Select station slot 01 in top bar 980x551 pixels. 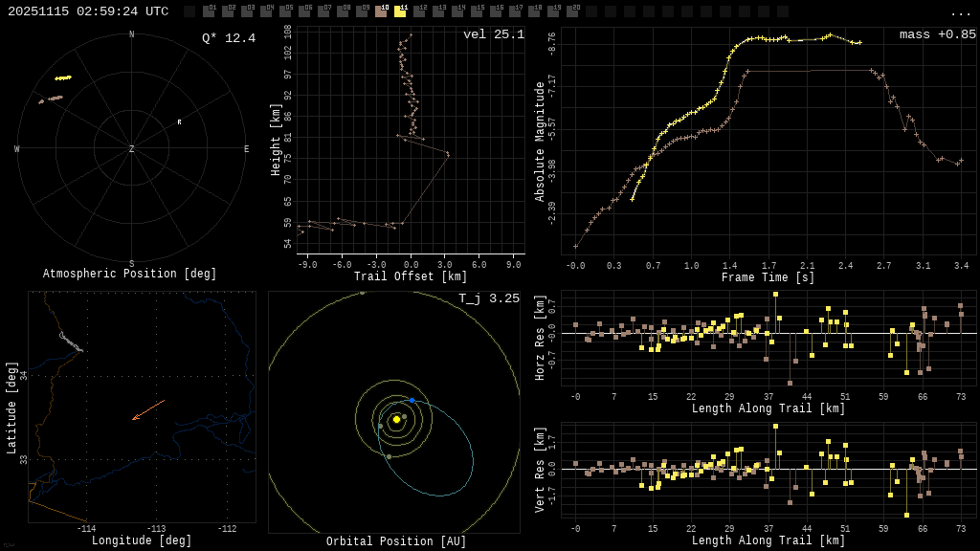[209, 11]
